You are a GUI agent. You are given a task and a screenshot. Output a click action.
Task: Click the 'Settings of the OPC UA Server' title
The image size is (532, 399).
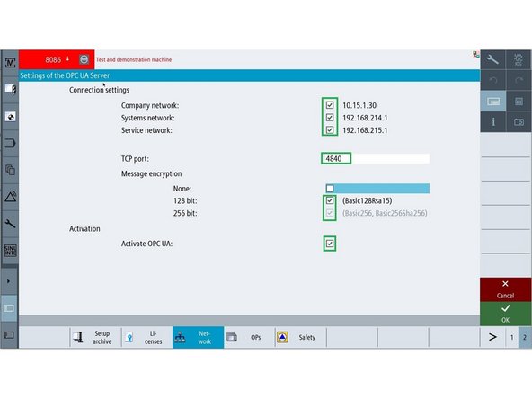(65, 75)
